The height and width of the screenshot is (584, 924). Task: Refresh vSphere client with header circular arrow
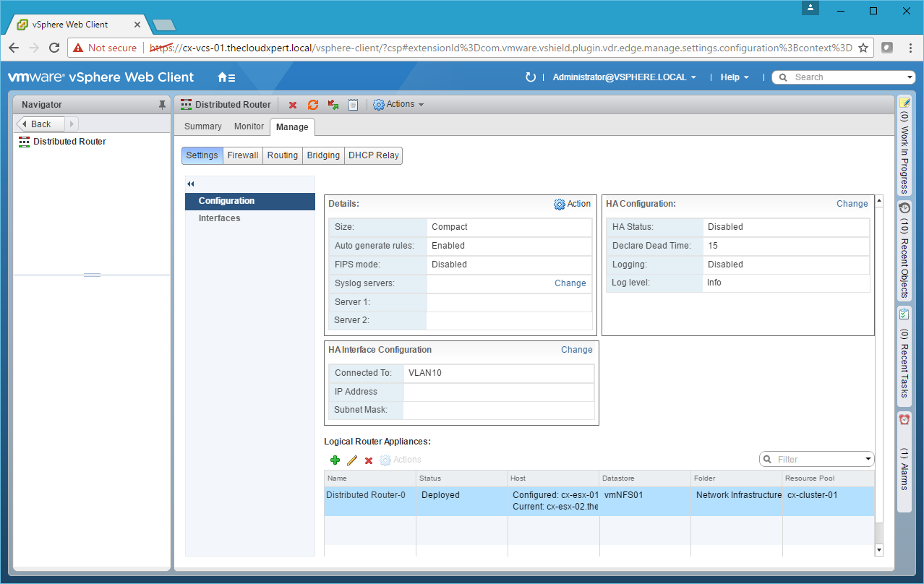point(530,77)
